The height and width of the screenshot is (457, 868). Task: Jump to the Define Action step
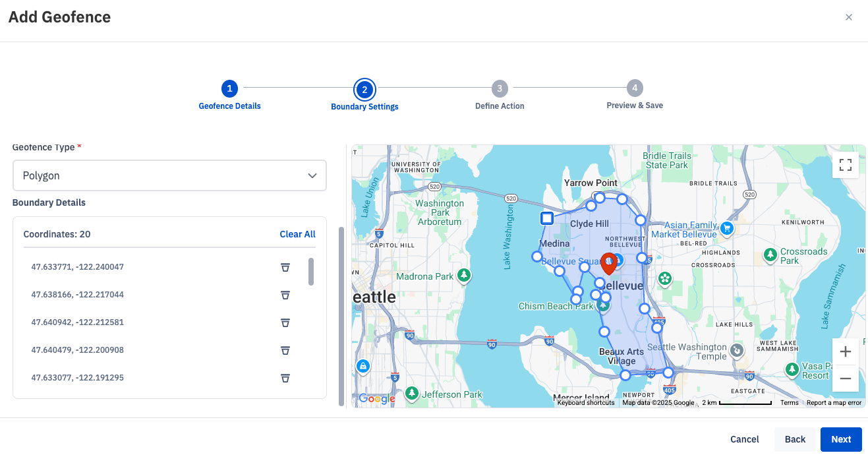pyautogui.click(x=499, y=88)
